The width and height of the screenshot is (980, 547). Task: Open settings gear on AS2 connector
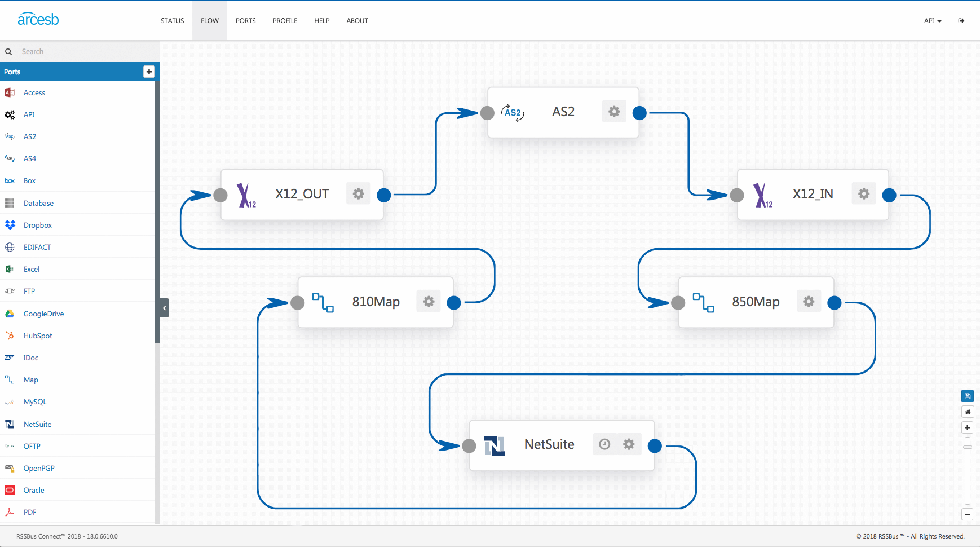coord(614,112)
